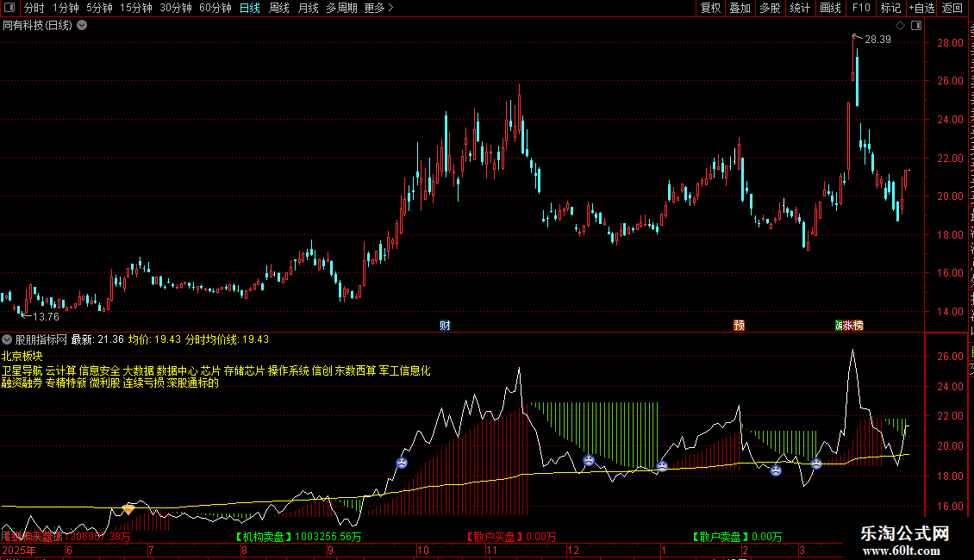974x560 pixels.
Task: Open the 统计 statistics tool
Action: [799, 8]
